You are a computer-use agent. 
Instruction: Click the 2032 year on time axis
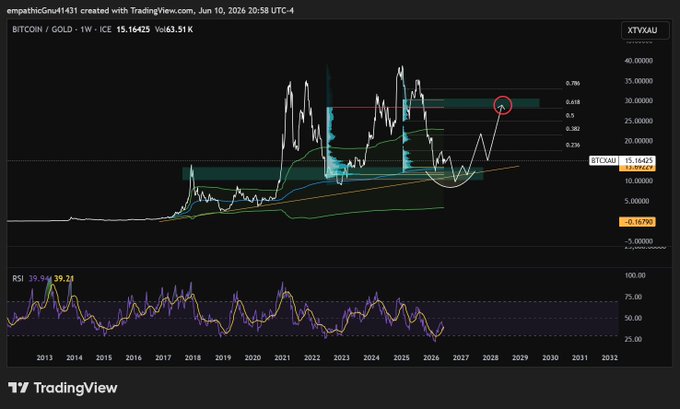click(610, 358)
